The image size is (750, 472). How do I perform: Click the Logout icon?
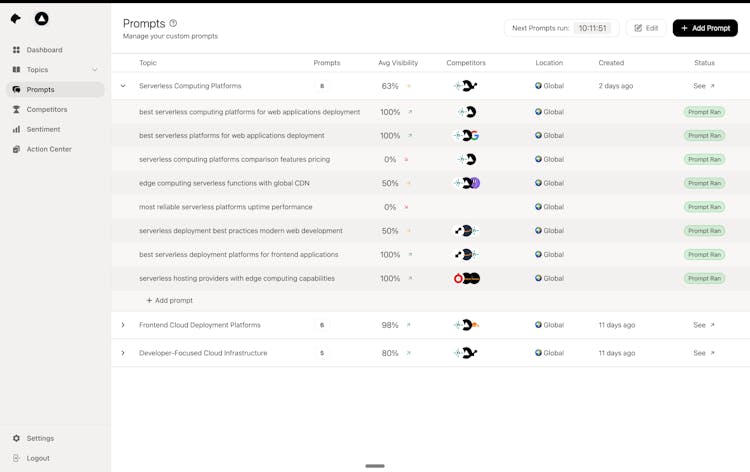pos(16,459)
